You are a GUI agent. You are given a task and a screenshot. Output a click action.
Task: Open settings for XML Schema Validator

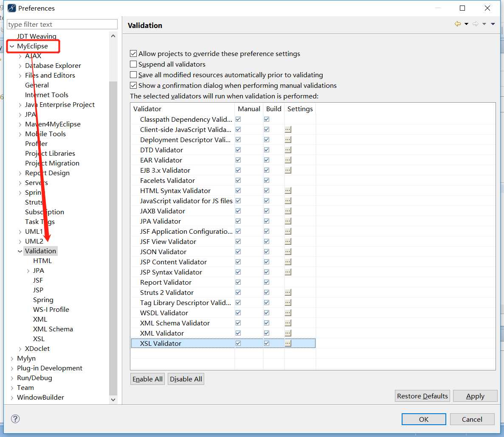pyautogui.click(x=288, y=323)
